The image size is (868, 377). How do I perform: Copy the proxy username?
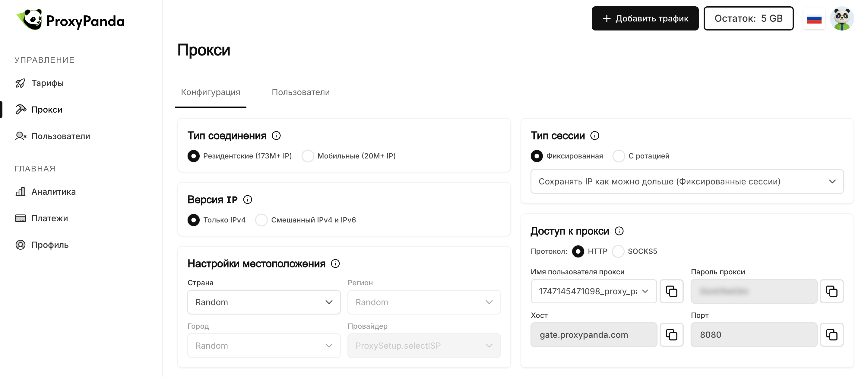pyautogui.click(x=671, y=291)
